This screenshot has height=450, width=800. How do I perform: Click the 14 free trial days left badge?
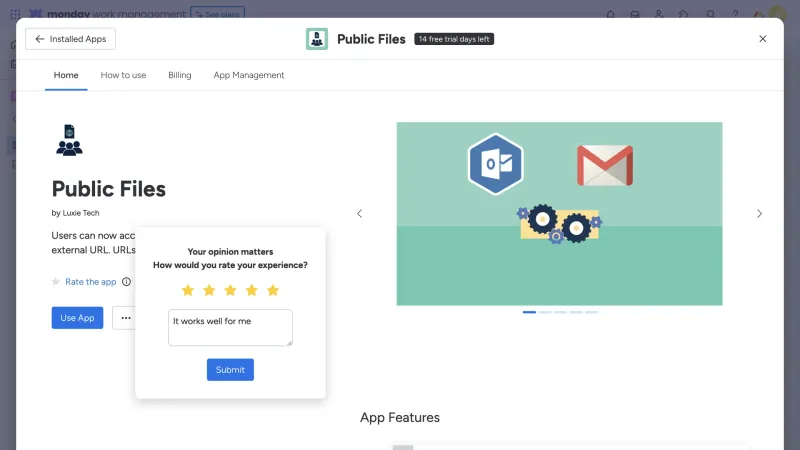[x=454, y=39]
